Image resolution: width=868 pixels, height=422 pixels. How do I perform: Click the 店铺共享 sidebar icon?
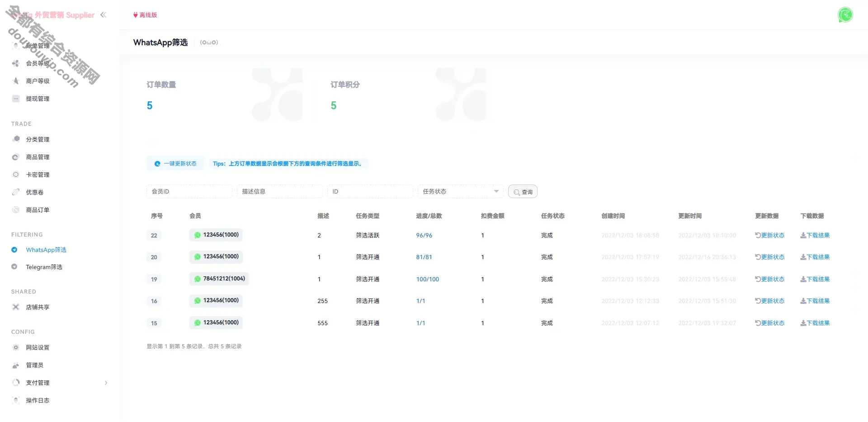(x=16, y=307)
